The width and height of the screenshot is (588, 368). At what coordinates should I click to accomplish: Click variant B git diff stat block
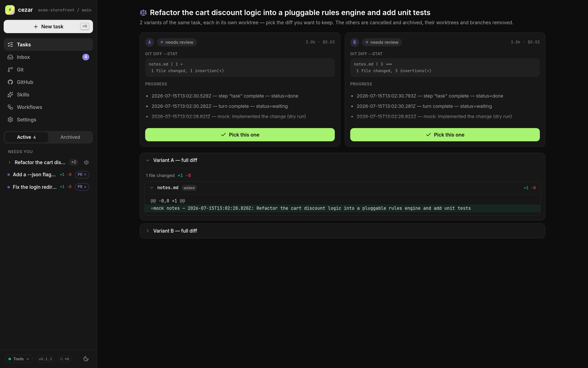(x=445, y=67)
